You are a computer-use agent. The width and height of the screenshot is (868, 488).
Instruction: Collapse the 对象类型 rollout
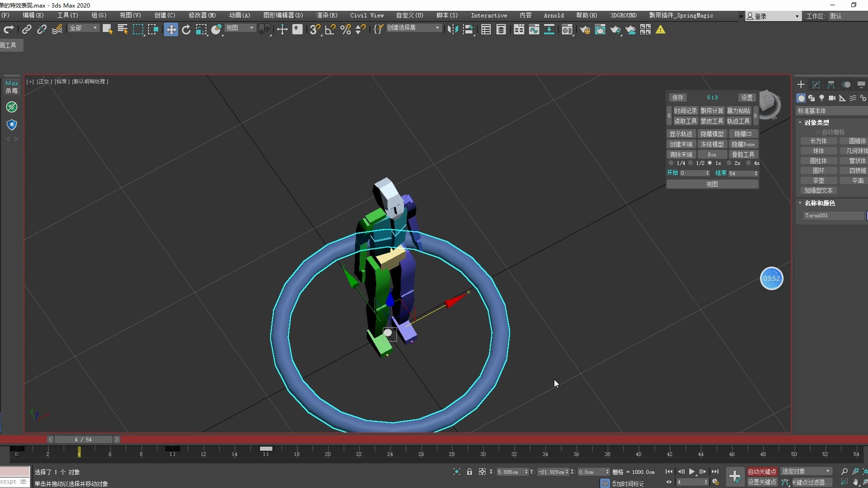pyautogui.click(x=817, y=122)
